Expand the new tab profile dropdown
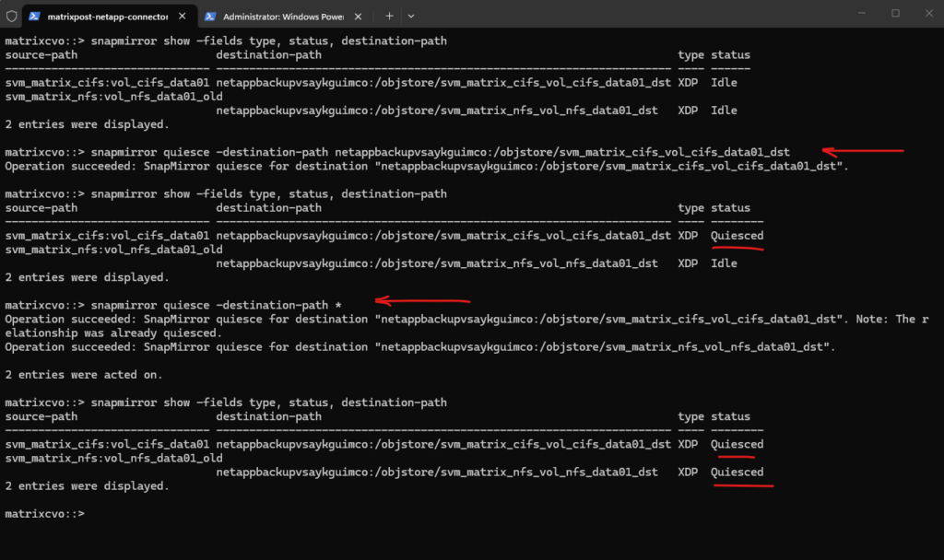This screenshot has height=560, width=944. (x=411, y=16)
